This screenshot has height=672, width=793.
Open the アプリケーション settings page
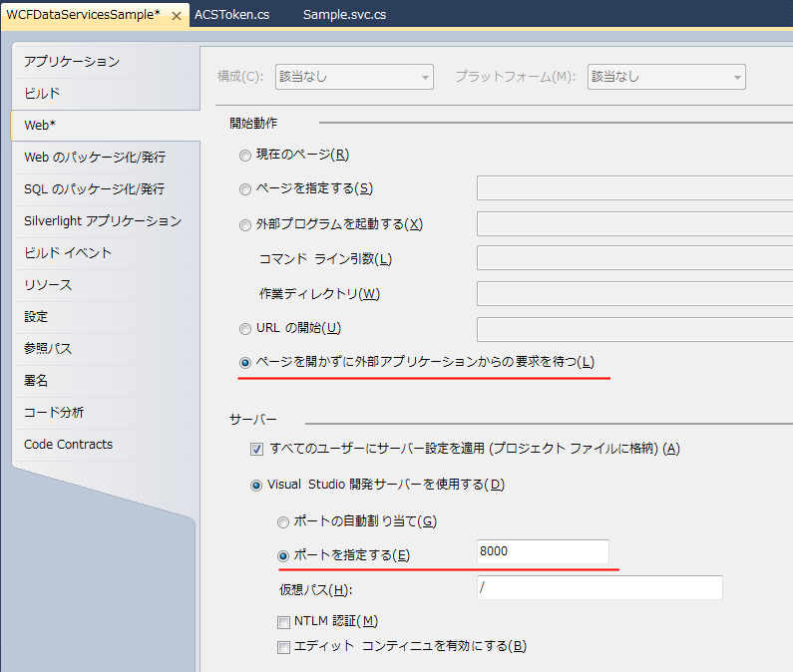click(72, 62)
